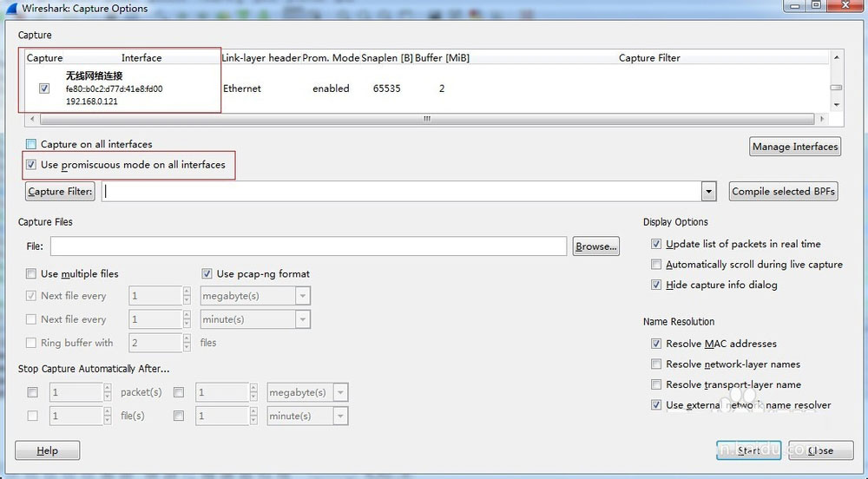868x479 pixels.
Task: Click the File path input field
Action: (308, 246)
